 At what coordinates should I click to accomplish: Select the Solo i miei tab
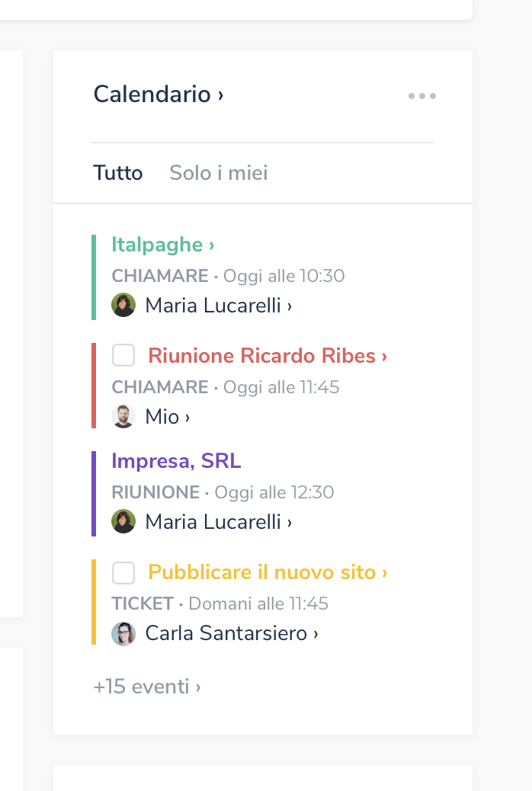[x=219, y=173]
